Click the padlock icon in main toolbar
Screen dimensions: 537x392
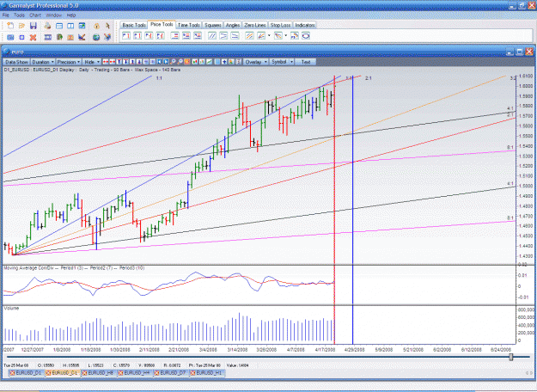(96, 26)
